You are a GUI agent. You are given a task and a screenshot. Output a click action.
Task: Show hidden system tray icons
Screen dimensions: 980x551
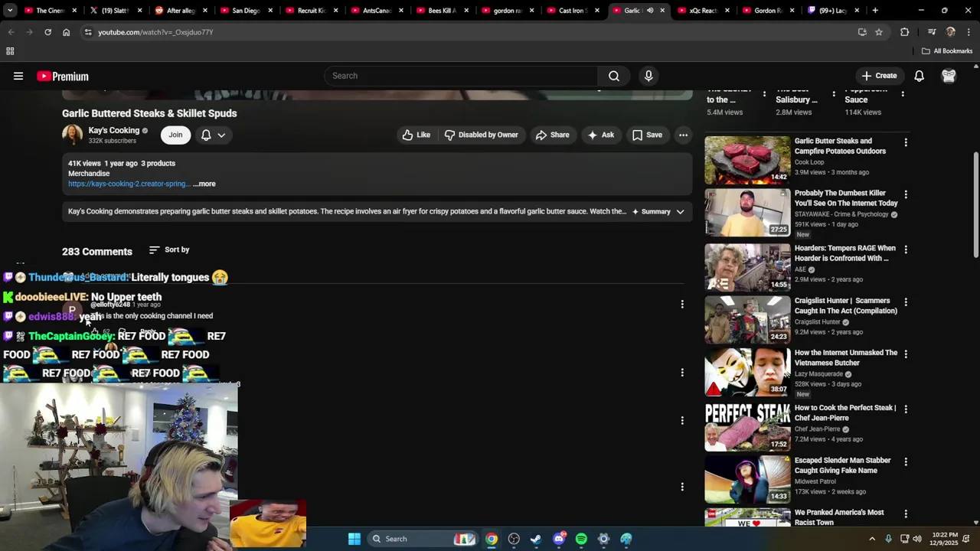(x=871, y=539)
